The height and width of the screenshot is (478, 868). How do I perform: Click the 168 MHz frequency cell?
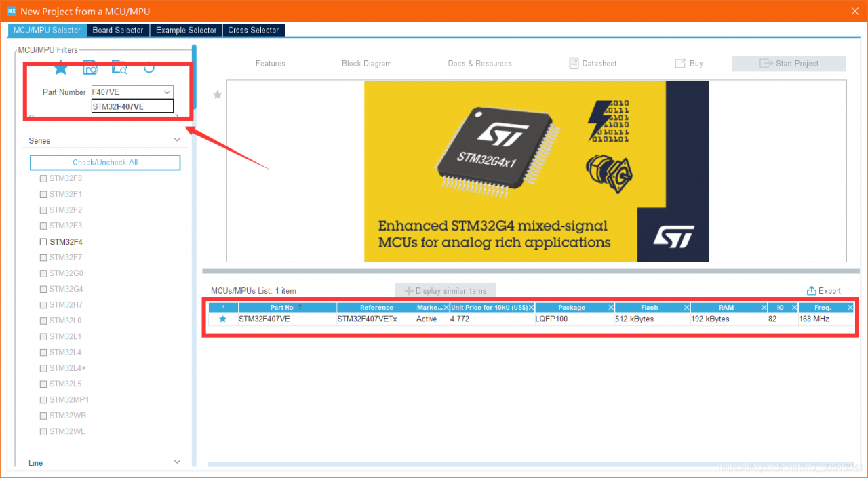pyautogui.click(x=826, y=319)
